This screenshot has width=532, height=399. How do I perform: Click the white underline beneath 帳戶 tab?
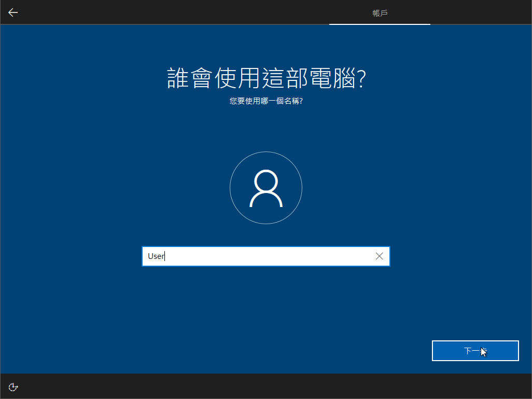tap(380, 24)
